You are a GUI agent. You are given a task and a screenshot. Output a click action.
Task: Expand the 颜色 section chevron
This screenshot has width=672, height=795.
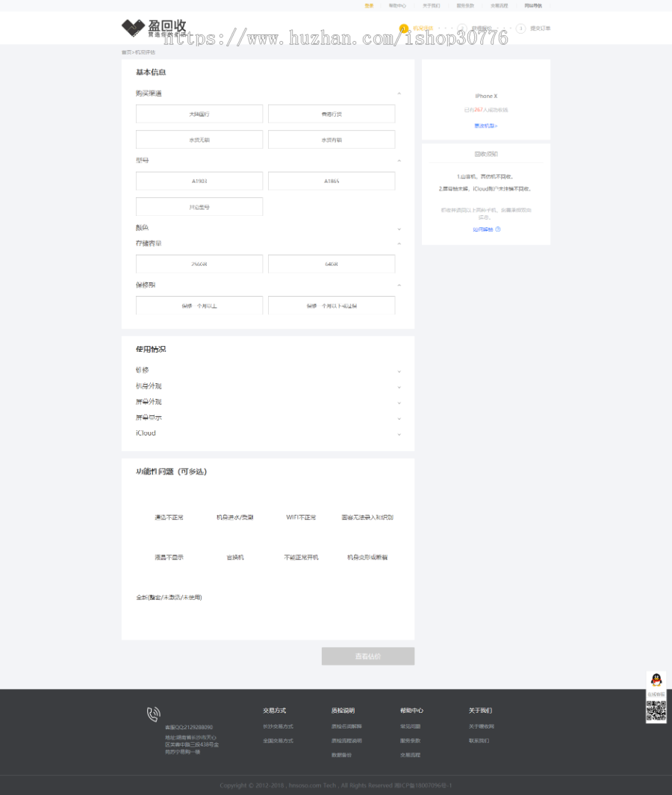click(x=399, y=229)
